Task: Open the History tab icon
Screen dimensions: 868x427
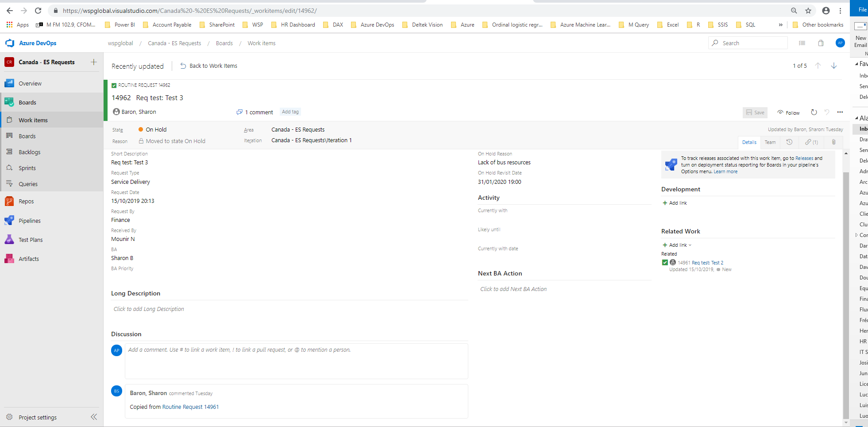Action: (789, 142)
